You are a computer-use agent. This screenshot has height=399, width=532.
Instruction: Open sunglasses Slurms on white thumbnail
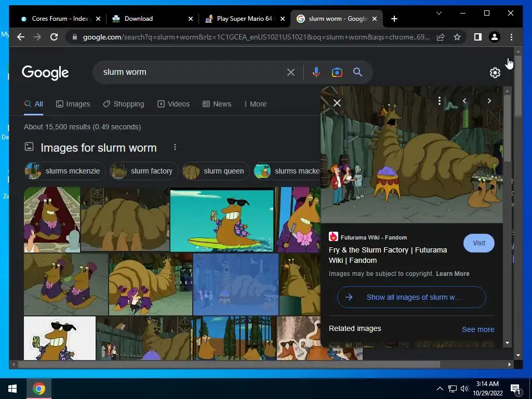60,338
